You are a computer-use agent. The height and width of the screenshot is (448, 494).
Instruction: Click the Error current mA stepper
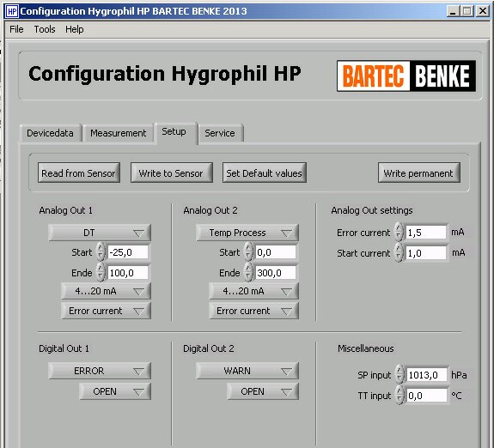(399, 232)
